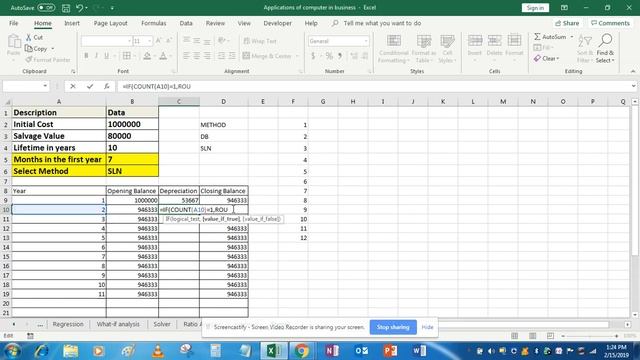640x360 pixels.
Task: Expand the formula bar chevron
Action: coord(633,86)
